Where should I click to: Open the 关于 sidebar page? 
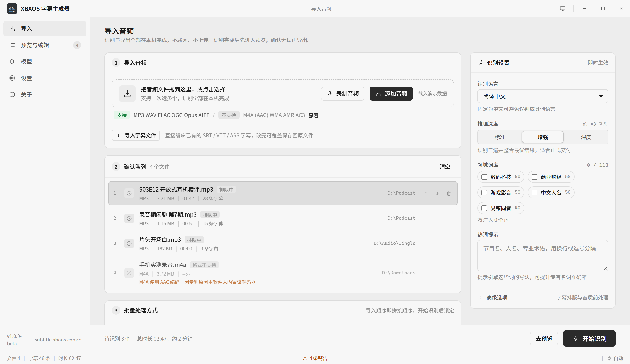point(45,95)
